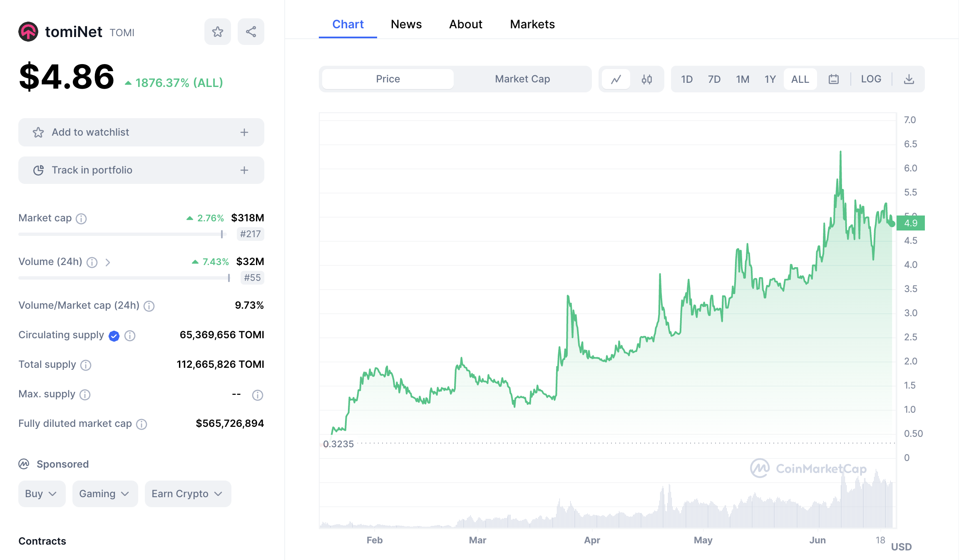
Task: Toggle the LOG scale option
Action: [871, 79]
